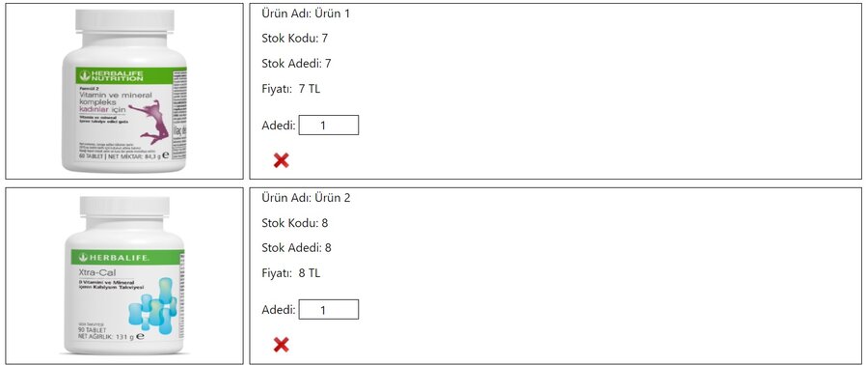Viewport: 868px width, 365px height.
Task: Select the white cap of the Xtra-Cal bottle
Action: (x=124, y=210)
